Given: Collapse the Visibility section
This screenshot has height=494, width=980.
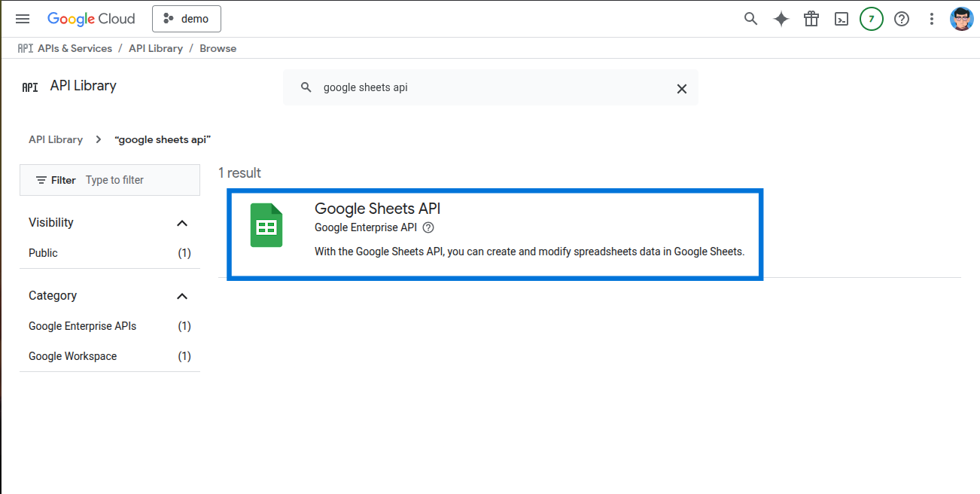Looking at the screenshot, I should click(181, 223).
